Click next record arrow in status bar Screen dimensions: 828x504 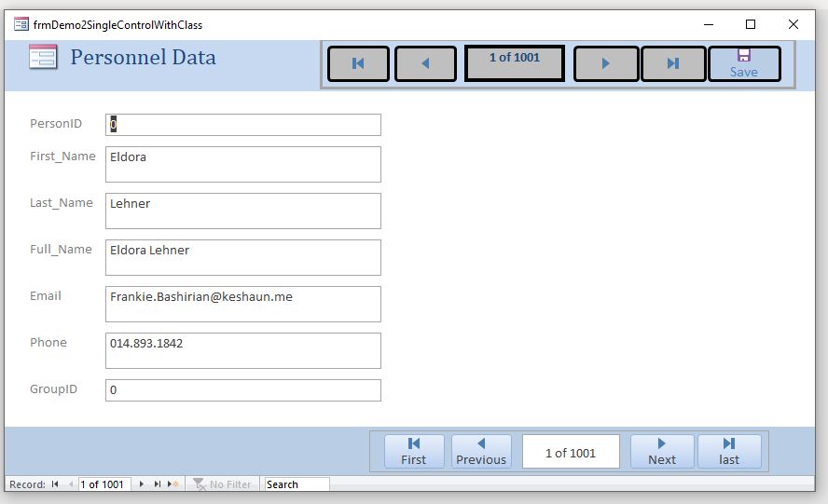142,484
